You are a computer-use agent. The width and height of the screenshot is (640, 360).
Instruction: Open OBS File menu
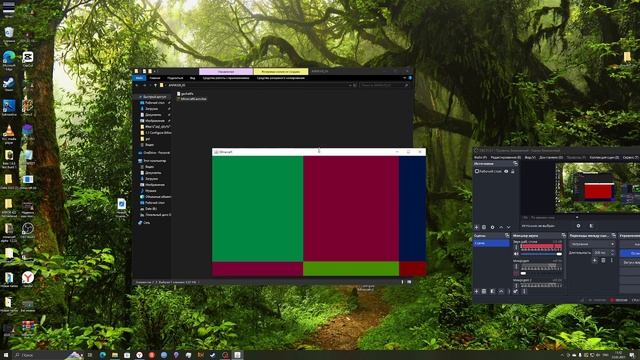tap(480, 157)
